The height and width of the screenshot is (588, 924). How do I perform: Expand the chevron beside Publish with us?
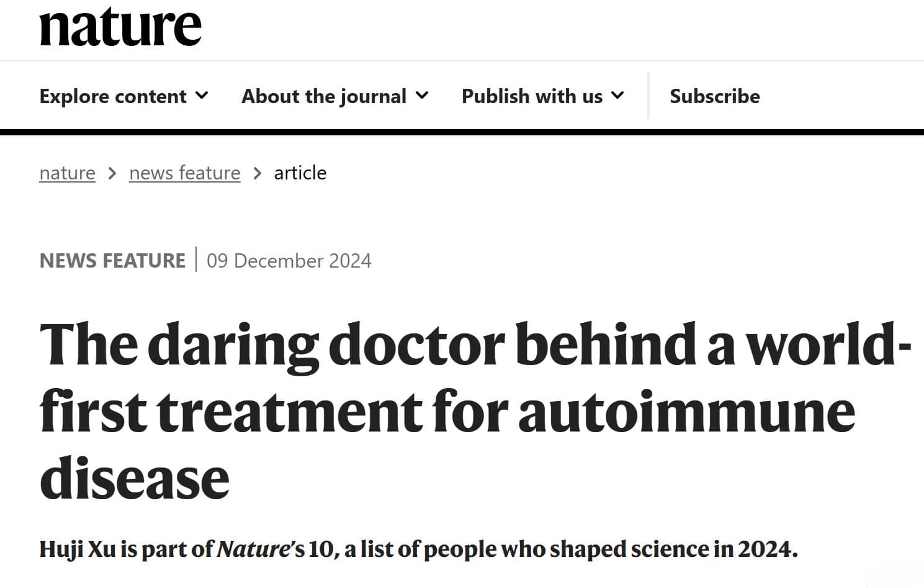point(617,96)
